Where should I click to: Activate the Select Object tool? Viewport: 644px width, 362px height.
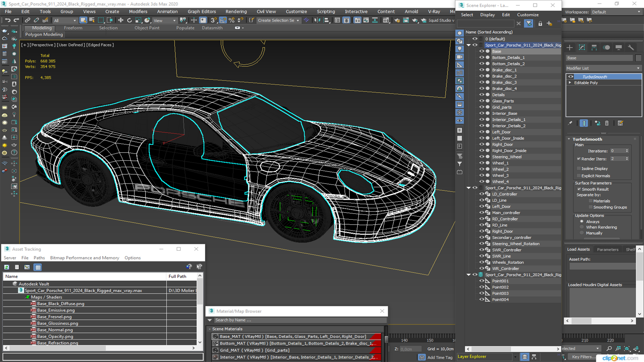[83, 20]
